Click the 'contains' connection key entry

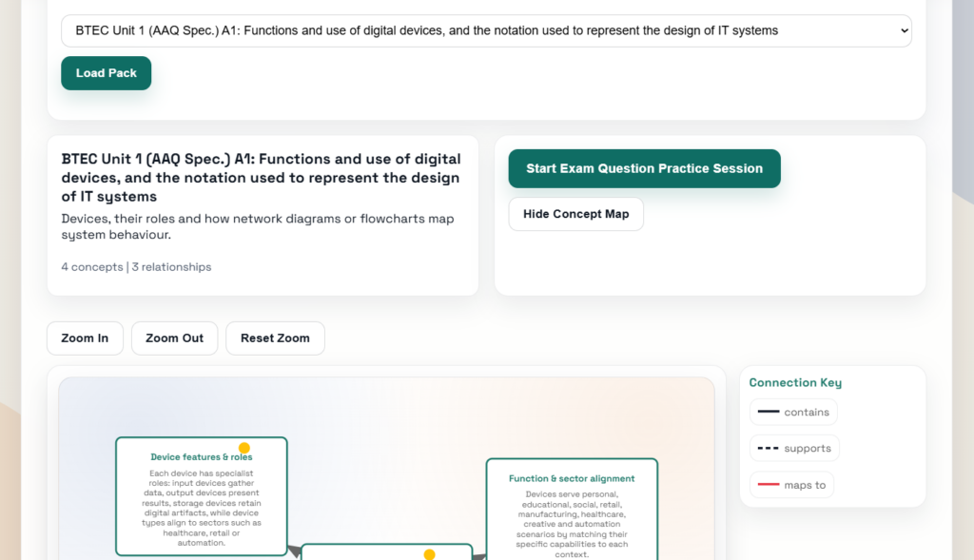click(793, 413)
